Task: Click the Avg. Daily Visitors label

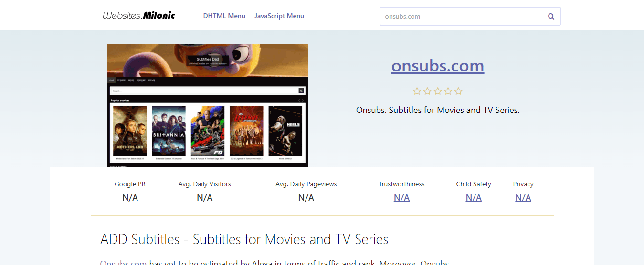Action: 205,184
